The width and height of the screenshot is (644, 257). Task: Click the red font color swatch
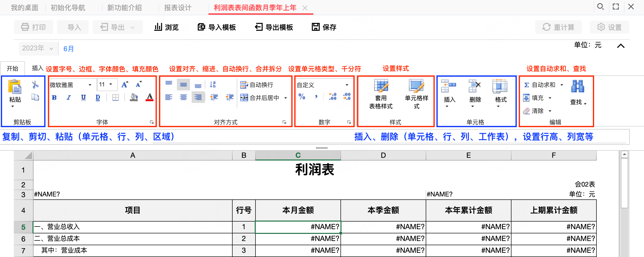click(150, 97)
